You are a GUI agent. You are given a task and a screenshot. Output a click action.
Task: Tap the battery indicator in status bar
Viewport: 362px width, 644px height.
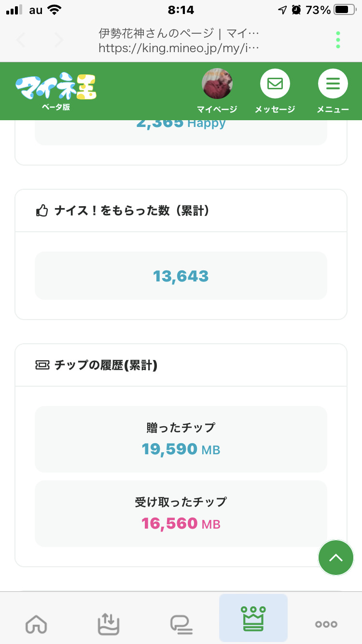click(x=345, y=10)
